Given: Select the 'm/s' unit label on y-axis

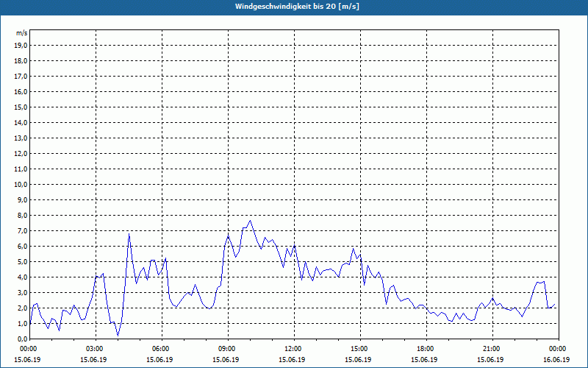Looking at the screenshot, I should tap(22, 33).
